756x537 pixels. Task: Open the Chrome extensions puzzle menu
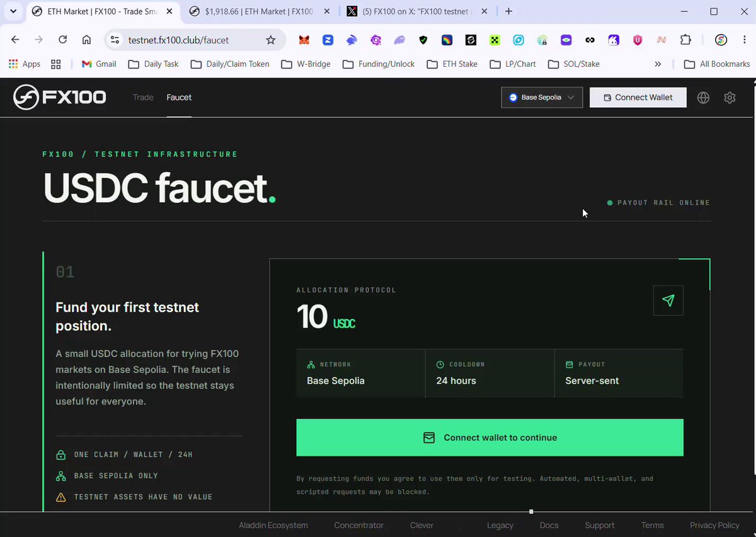(x=685, y=40)
